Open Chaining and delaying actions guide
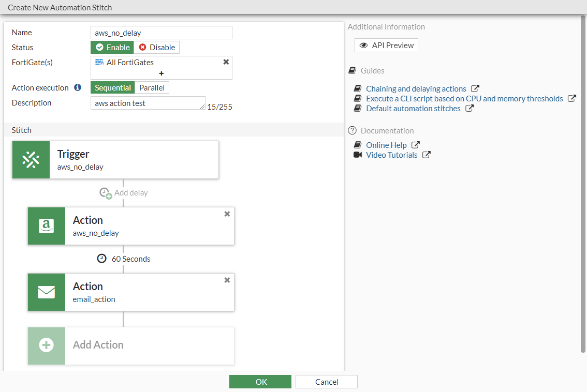Image resolution: width=587 pixels, height=392 pixels. [x=416, y=89]
